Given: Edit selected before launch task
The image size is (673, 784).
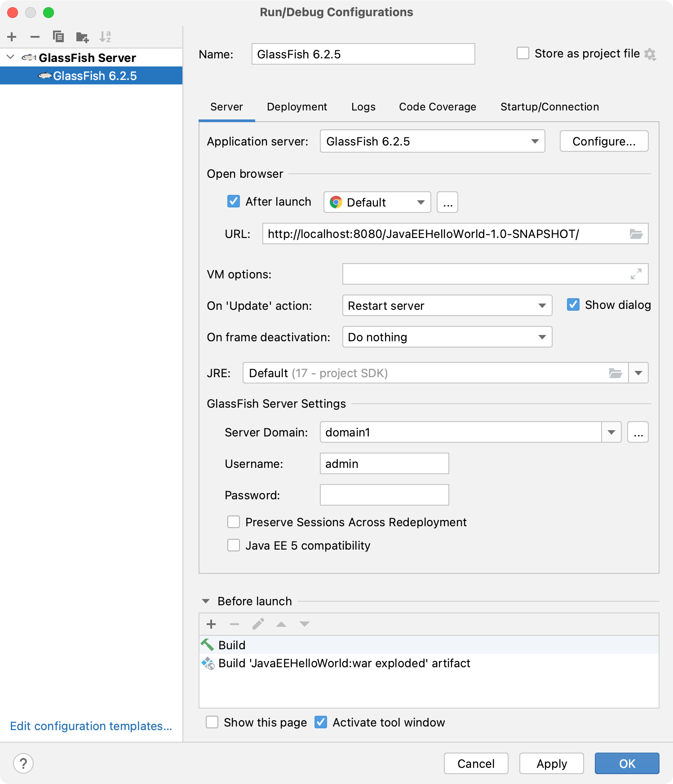Looking at the screenshot, I should (x=258, y=624).
